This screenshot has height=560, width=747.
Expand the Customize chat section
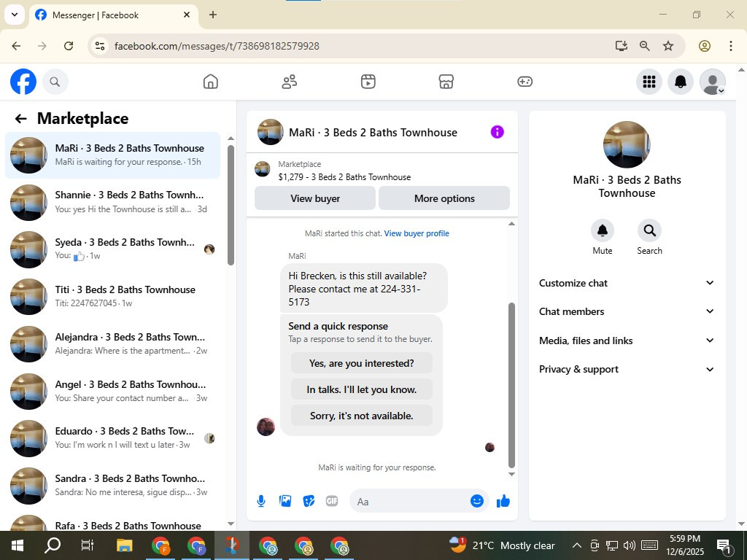point(627,283)
